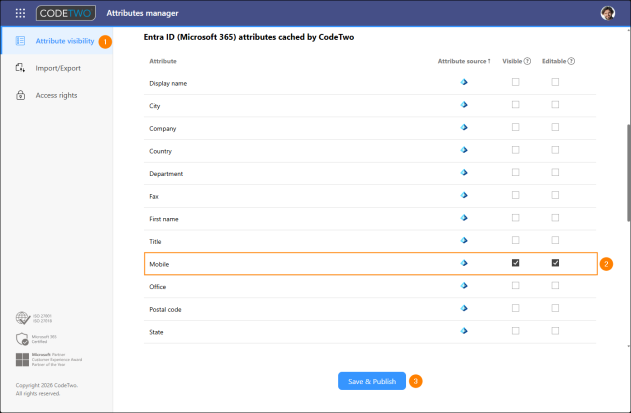This screenshot has width=631, height=413.
Task: Click the Microsoft Partner logo icon
Action: [x=22, y=359]
